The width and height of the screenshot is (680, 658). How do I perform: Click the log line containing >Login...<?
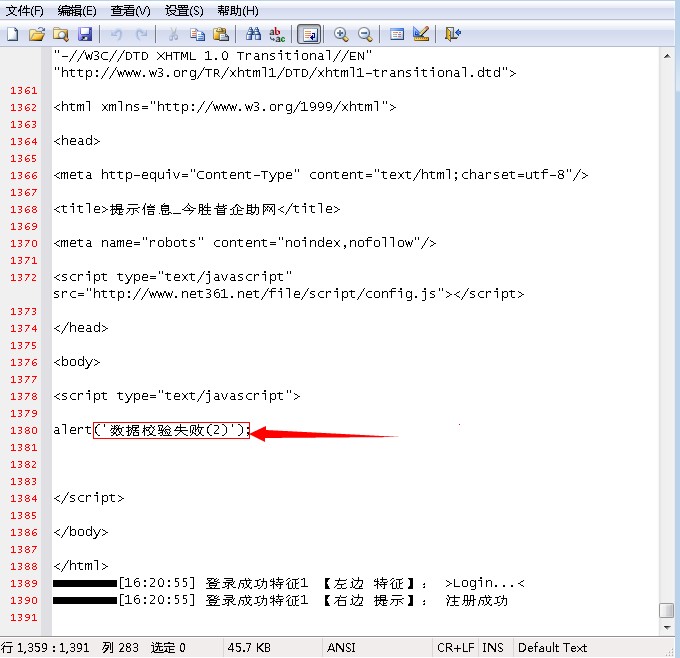[x=289, y=583]
